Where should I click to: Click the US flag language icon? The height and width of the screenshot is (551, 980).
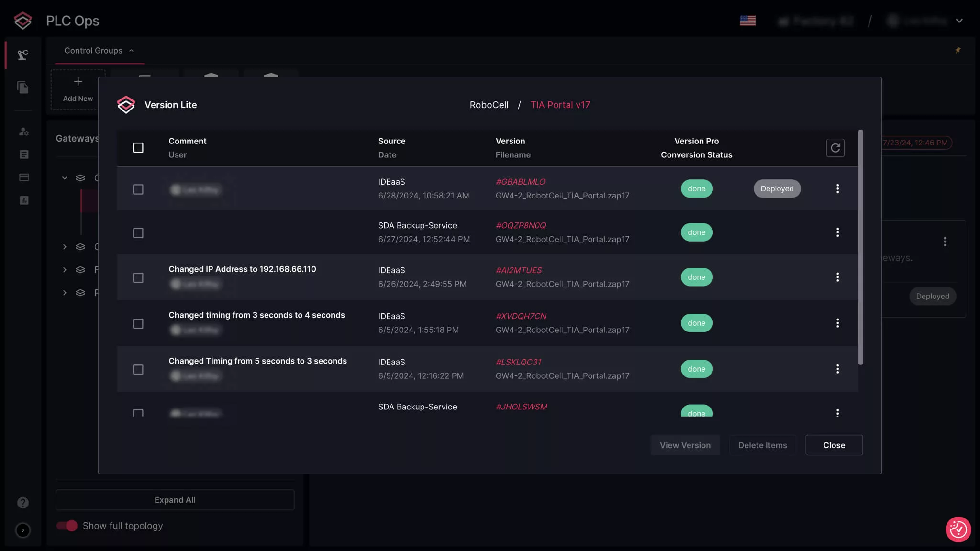747,21
